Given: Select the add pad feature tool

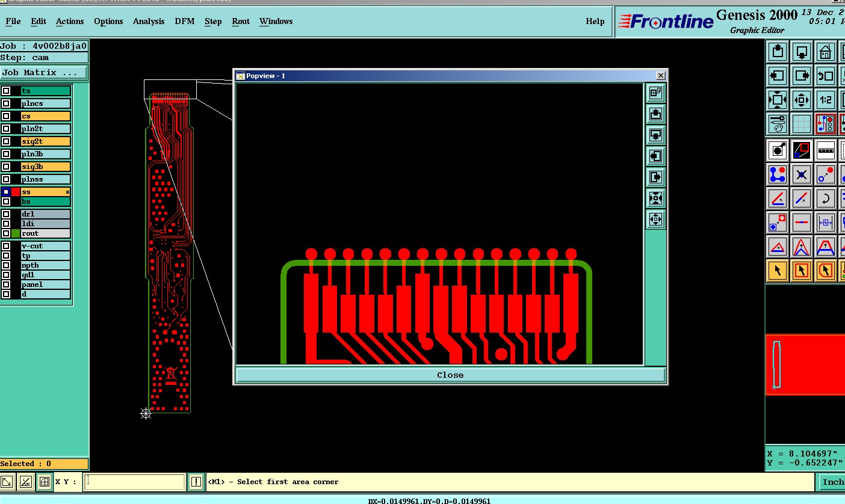Looking at the screenshot, I should point(778,150).
